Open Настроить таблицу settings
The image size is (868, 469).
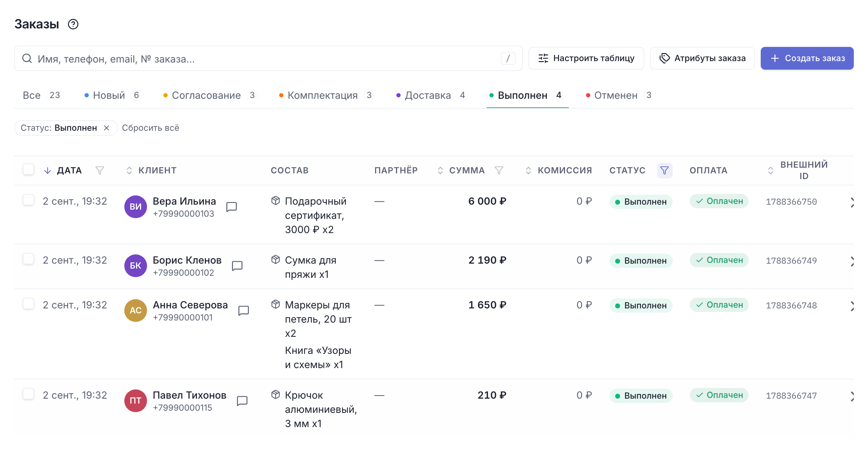[x=586, y=58]
